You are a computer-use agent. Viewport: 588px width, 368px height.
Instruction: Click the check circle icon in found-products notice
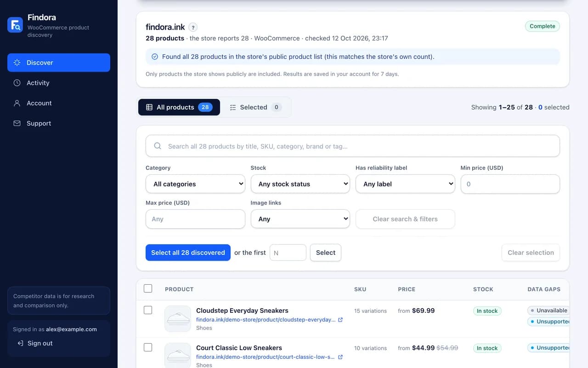pos(155,57)
